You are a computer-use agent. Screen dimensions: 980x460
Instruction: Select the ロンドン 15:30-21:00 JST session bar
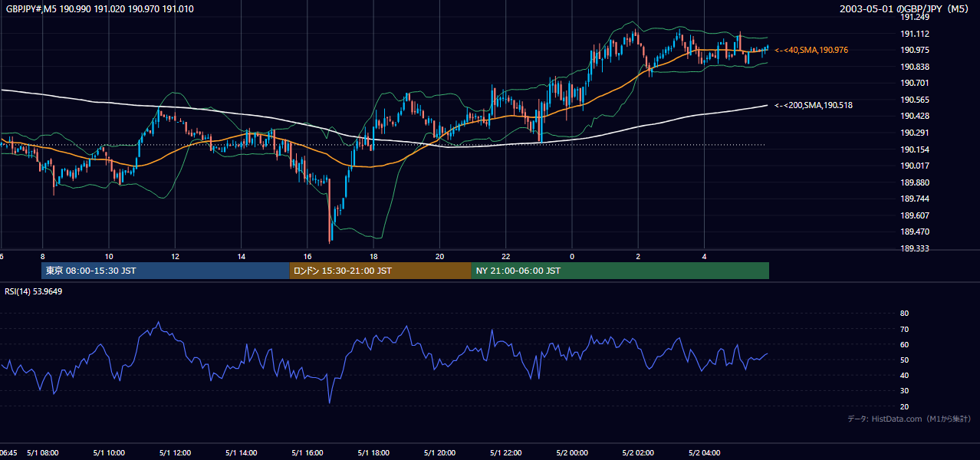tap(380, 271)
